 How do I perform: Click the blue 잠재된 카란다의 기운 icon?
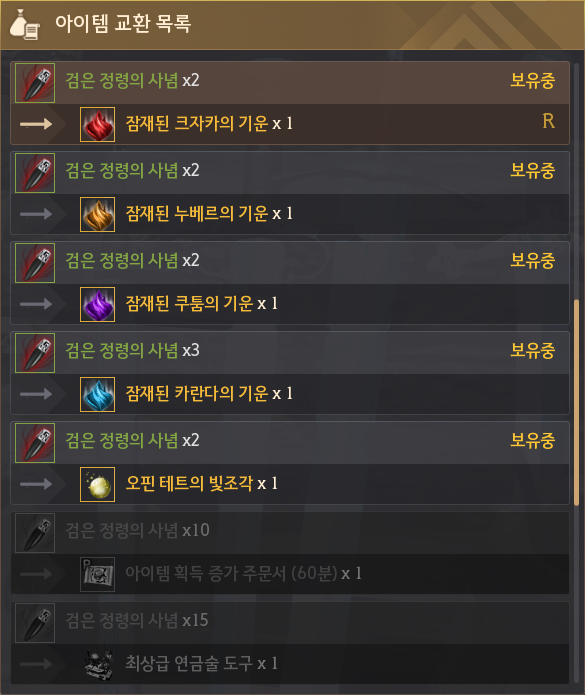[x=98, y=394]
